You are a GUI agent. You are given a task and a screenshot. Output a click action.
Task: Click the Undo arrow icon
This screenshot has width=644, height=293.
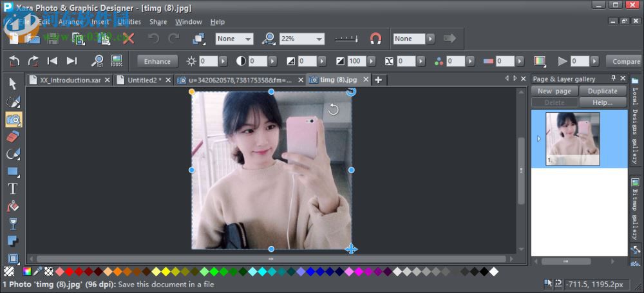tap(153, 39)
